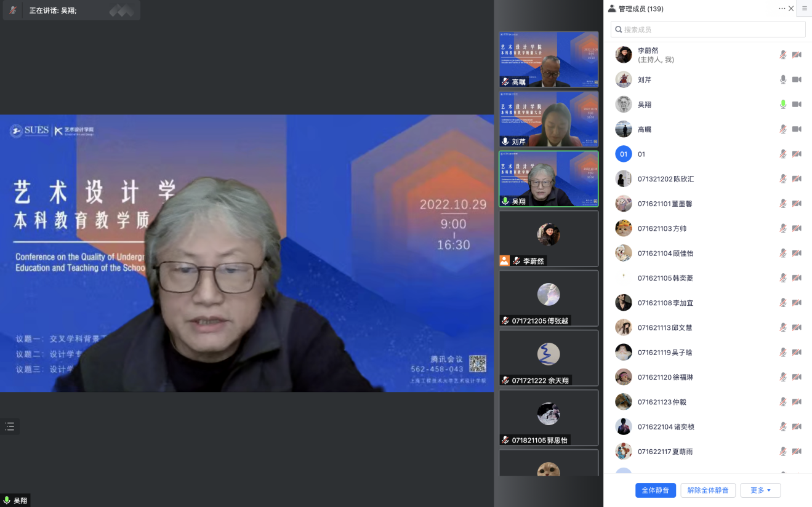Expand the 更多 dropdown button
Screen dimensions: 812x507
[x=760, y=490]
